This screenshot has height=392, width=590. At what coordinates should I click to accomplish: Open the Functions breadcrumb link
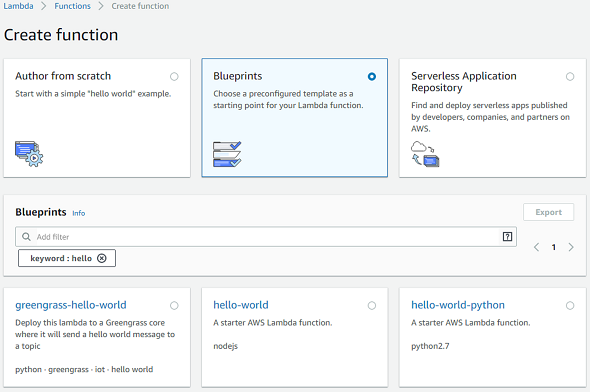point(73,6)
